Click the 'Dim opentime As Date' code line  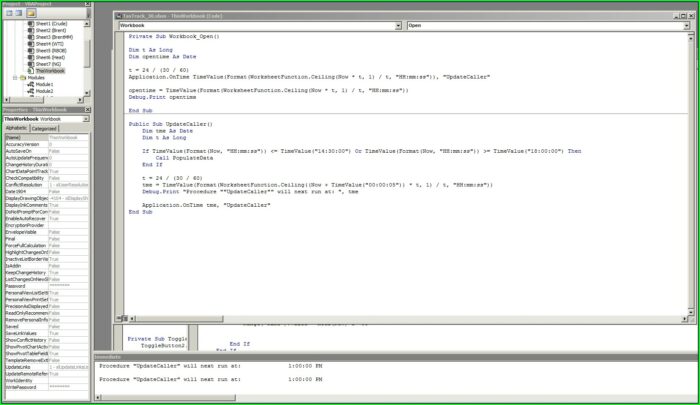pyautogui.click(x=162, y=57)
